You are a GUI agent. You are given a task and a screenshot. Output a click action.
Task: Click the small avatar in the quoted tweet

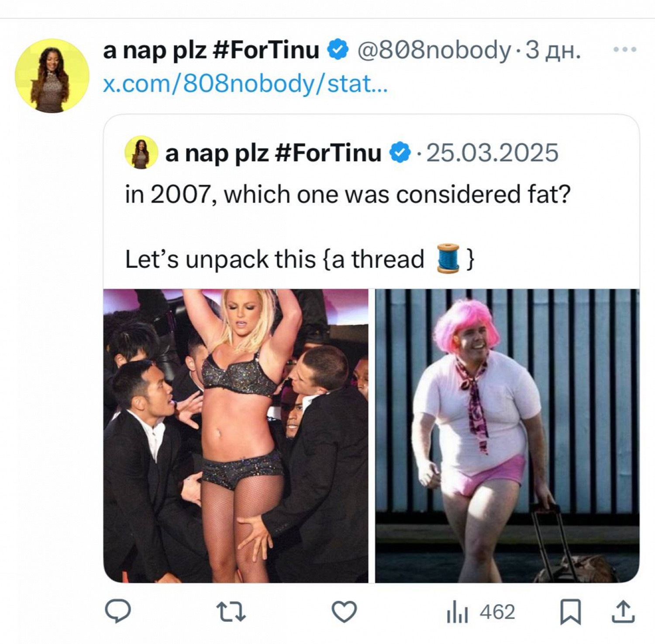click(x=141, y=152)
